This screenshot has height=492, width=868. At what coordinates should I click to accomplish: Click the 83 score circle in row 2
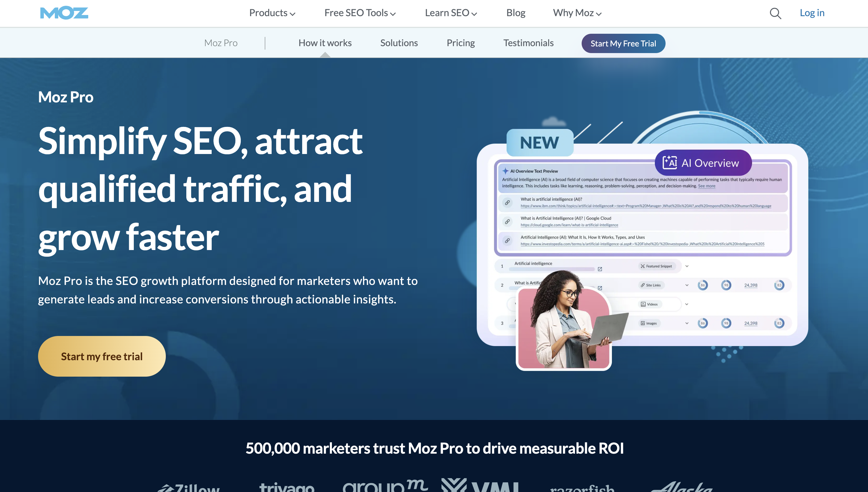pos(779,285)
